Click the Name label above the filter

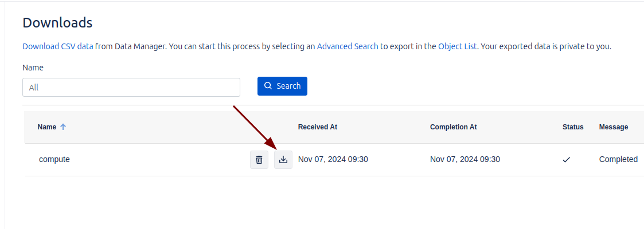tap(33, 68)
